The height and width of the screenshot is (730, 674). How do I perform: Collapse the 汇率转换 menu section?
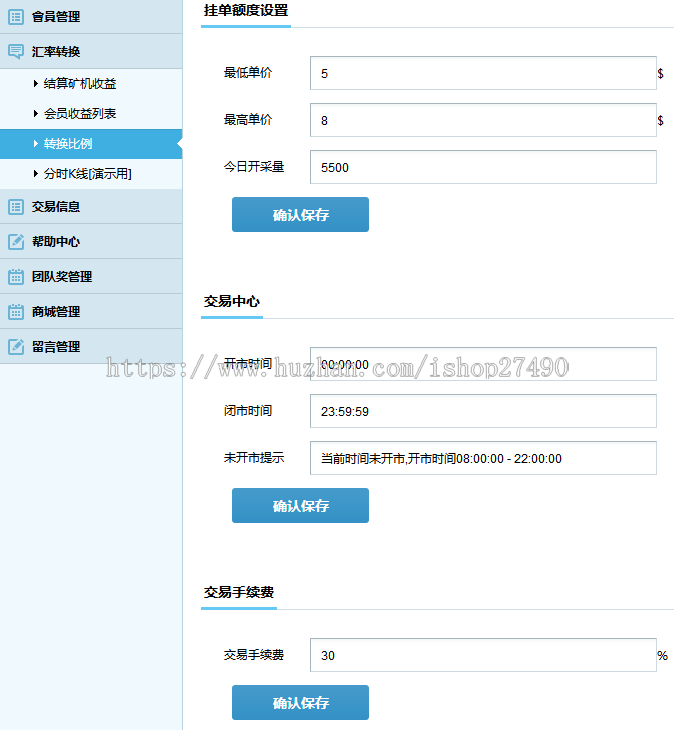point(91,52)
